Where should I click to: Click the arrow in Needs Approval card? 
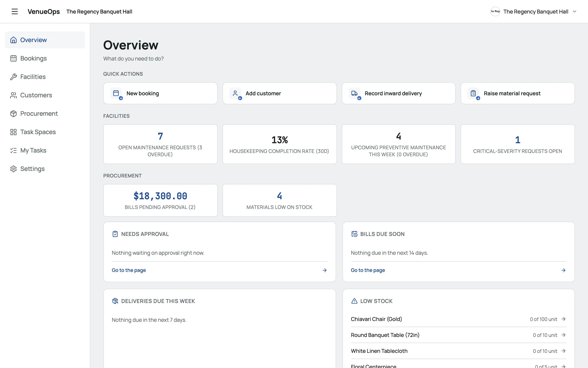click(324, 270)
